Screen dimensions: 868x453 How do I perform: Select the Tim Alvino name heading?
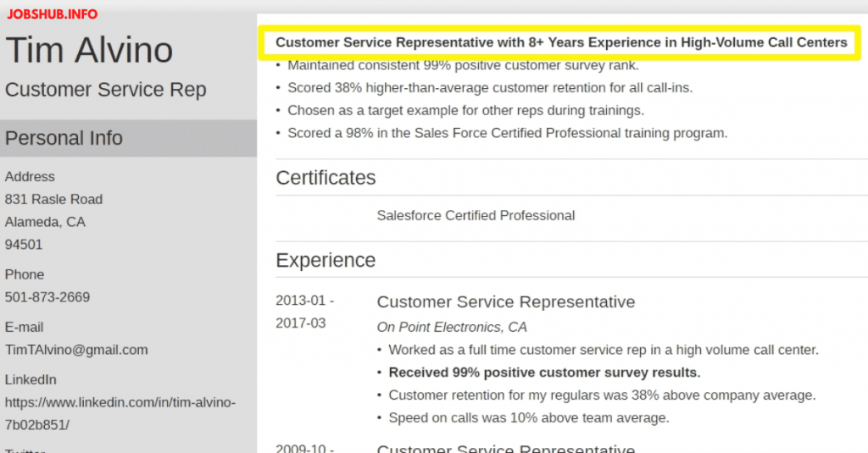click(x=89, y=51)
